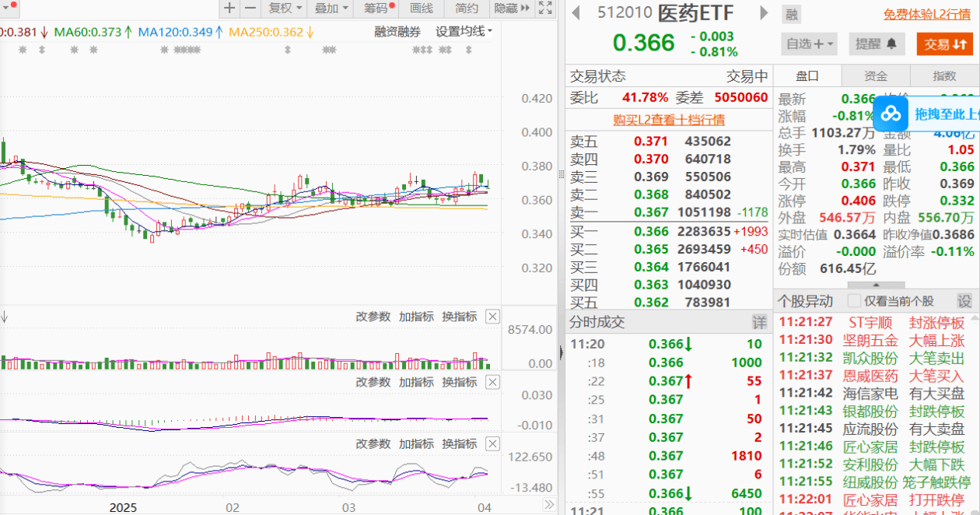980x515 pixels.
Task: Click down arrow left of volume panel
Action: 4,317
